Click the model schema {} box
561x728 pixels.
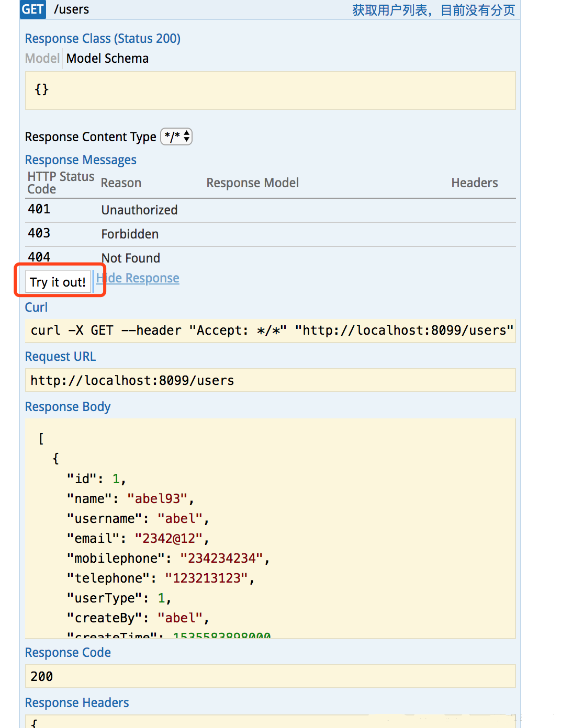click(x=271, y=90)
